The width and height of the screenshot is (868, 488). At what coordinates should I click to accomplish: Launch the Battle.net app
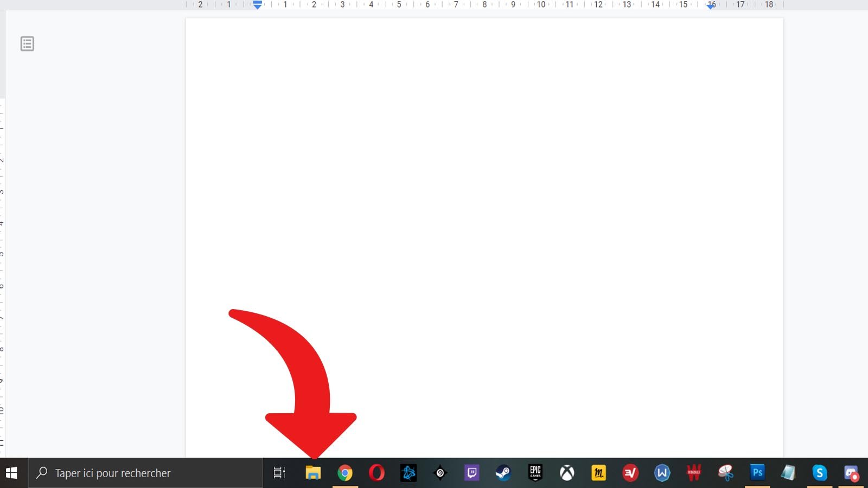[x=409, y=473]
